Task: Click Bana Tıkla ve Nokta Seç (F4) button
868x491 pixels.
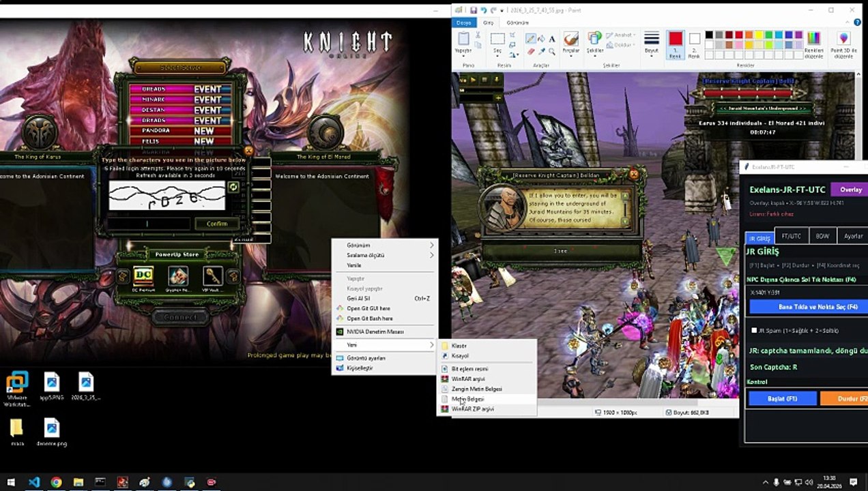Action: 809,307
